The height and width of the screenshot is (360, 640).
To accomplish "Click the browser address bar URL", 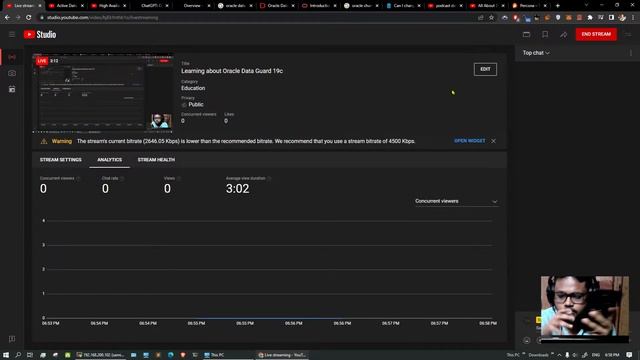I will click(102, 18).
